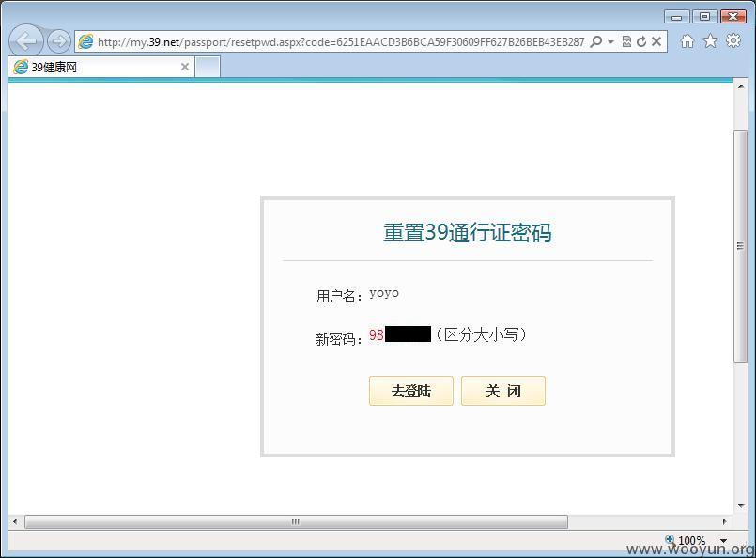756x558 pixels.
Task: Click the search magnifier in address bar
Action: coord(596,41)
